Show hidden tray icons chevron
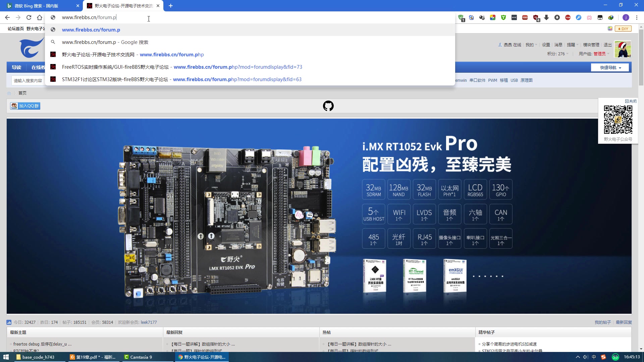644x362 pixels. 578,357
